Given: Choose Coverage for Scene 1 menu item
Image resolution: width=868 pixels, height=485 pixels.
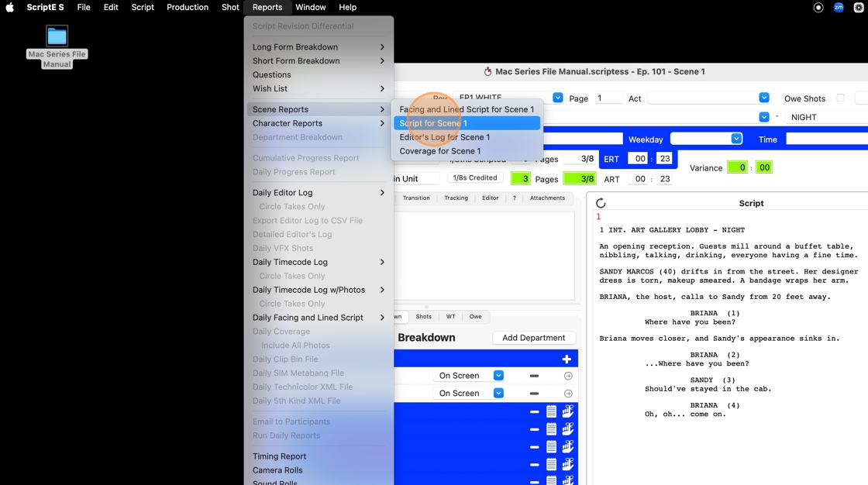Looking at the screenshot, I should pos(439,151).
